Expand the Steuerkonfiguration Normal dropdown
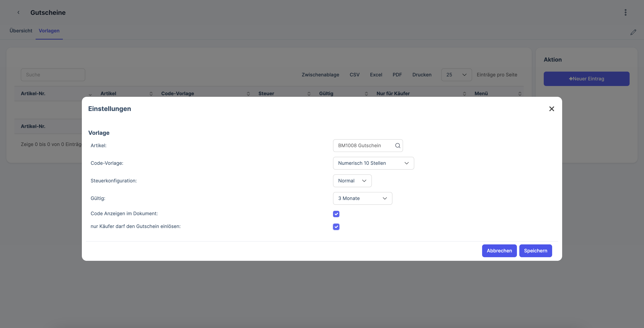 click(352, 181)
